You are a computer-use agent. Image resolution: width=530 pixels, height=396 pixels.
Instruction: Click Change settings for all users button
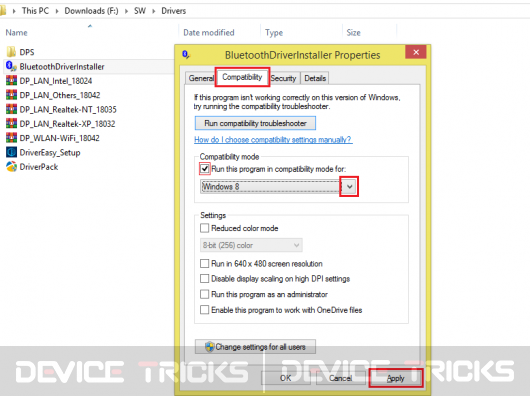click(x=255, y=347)
